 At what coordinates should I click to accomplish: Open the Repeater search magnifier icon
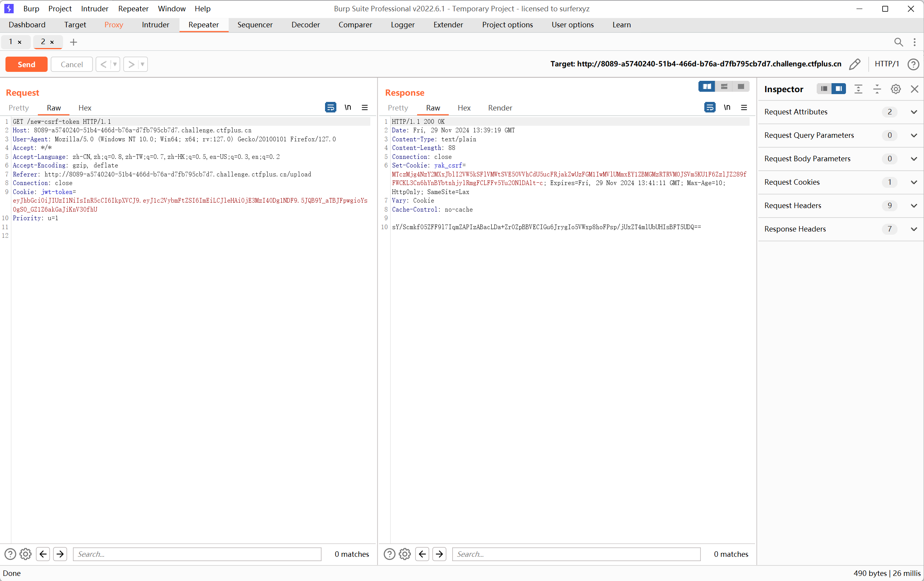click(x=898, y=42)
